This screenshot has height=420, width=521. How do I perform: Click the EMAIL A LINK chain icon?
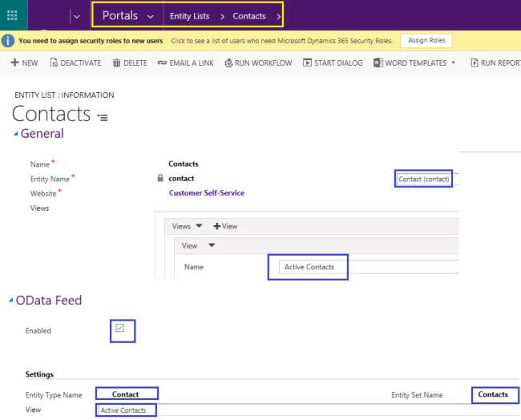pyautogui.click(x=162, y=63)
